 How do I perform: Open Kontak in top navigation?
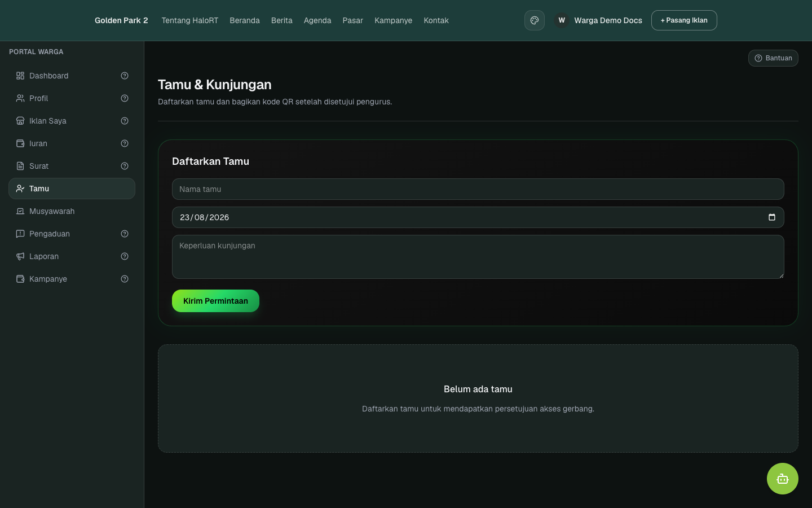[436, 20]
